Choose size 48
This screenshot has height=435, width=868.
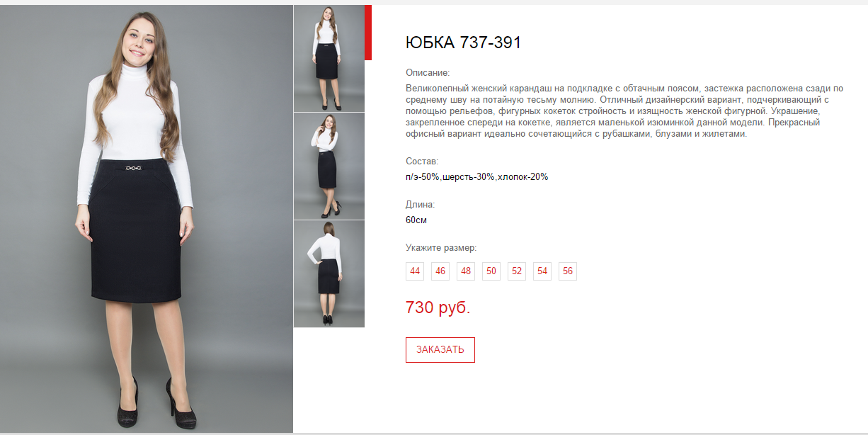coord(466,271)
